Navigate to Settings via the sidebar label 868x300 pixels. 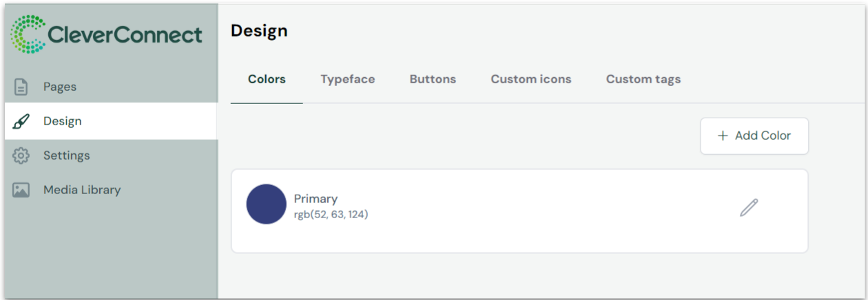pyautogui.click(x=67, y=156)
